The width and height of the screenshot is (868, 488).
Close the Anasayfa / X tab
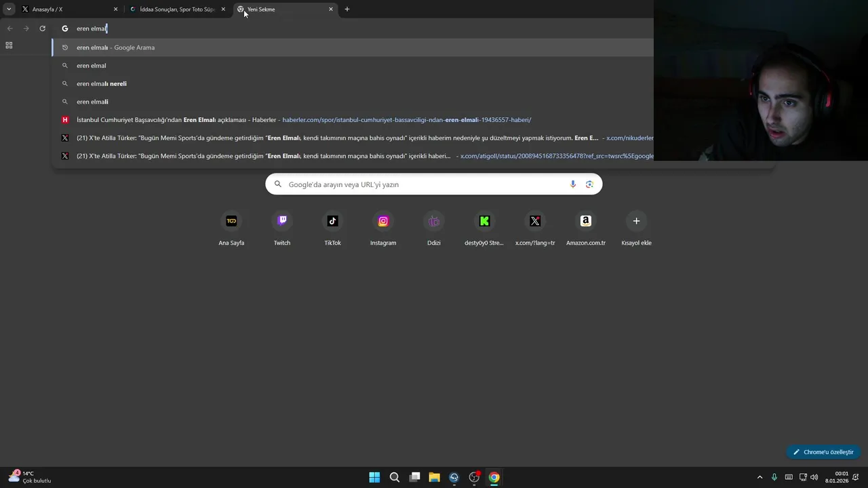coord(115,9)
